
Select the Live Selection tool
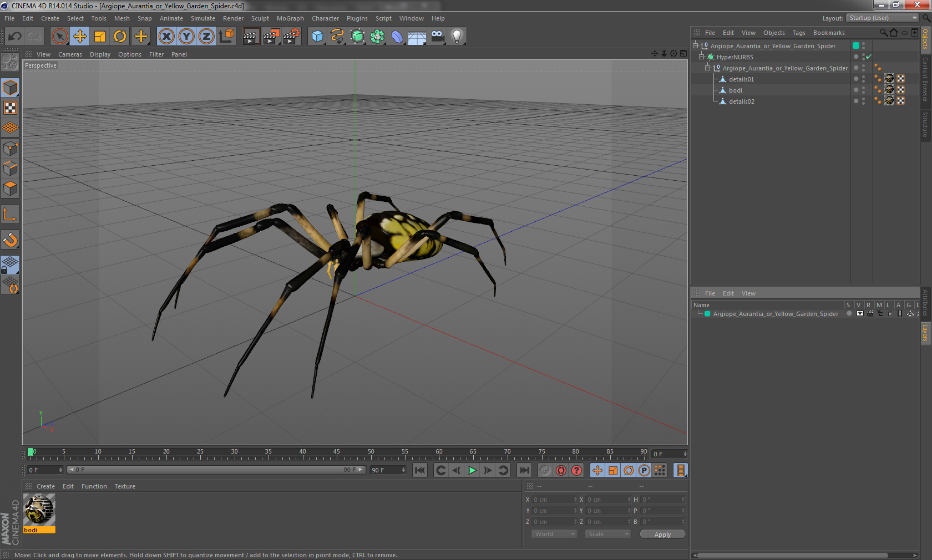[x=59, y=37]
